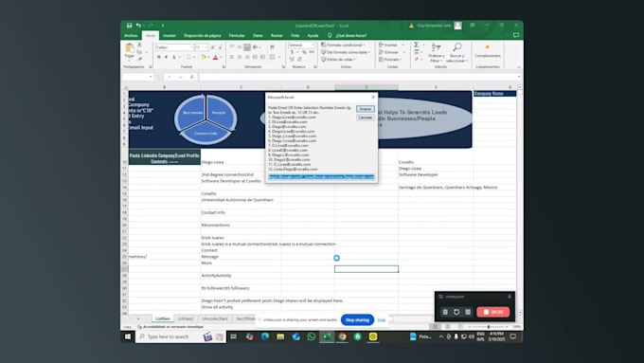Switch to Disposición de página tab
The width and height of the screenshot is (644, 363).
point(202,36)
